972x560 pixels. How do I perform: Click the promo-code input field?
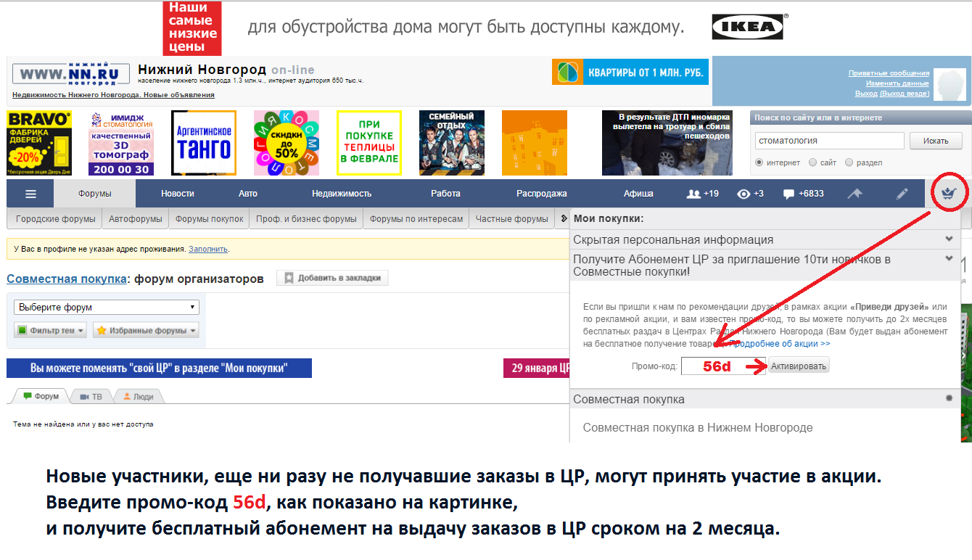[723, 366]
